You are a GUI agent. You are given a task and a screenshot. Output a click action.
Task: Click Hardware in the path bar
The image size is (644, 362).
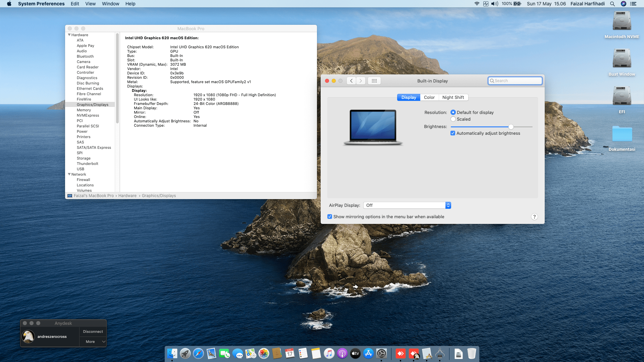(127, 196)
